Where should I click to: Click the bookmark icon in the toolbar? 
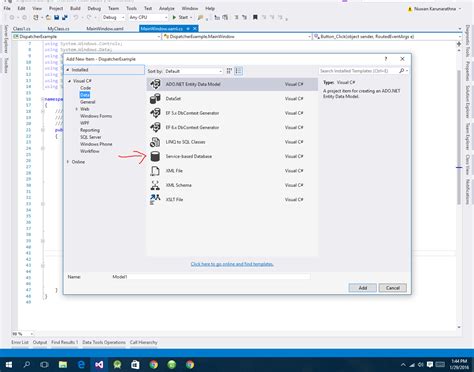click(255, 17)
